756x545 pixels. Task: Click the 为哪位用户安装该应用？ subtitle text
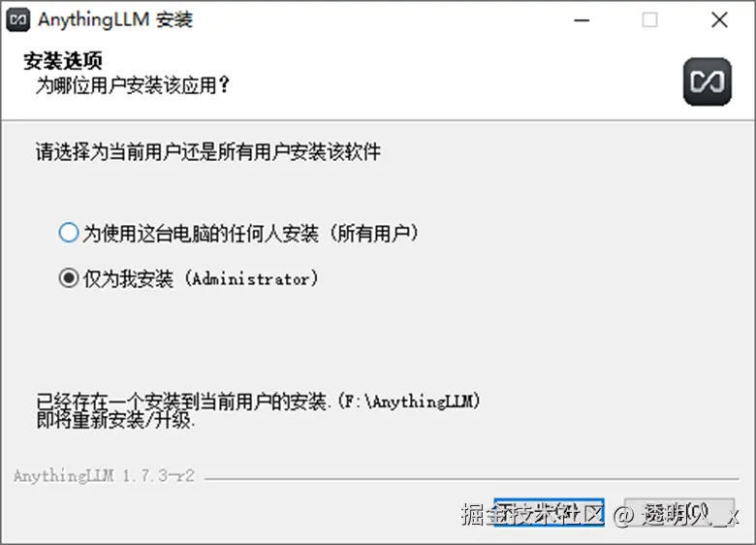[133, 86]
